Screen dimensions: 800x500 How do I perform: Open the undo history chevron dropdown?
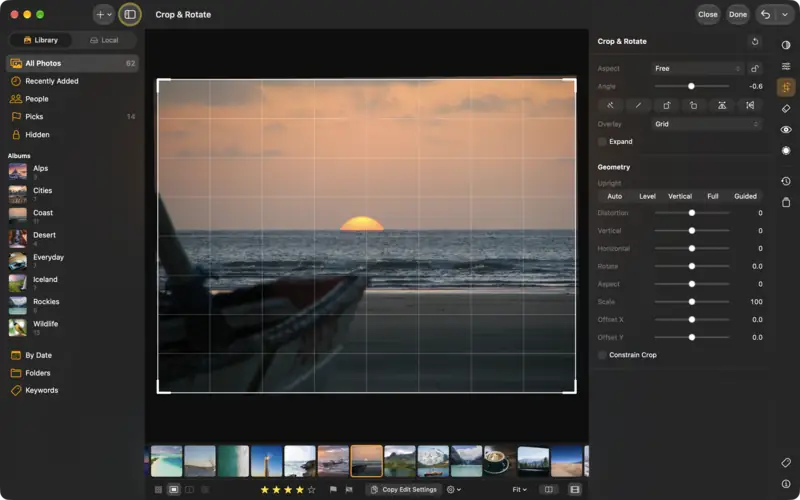[785, 14]
